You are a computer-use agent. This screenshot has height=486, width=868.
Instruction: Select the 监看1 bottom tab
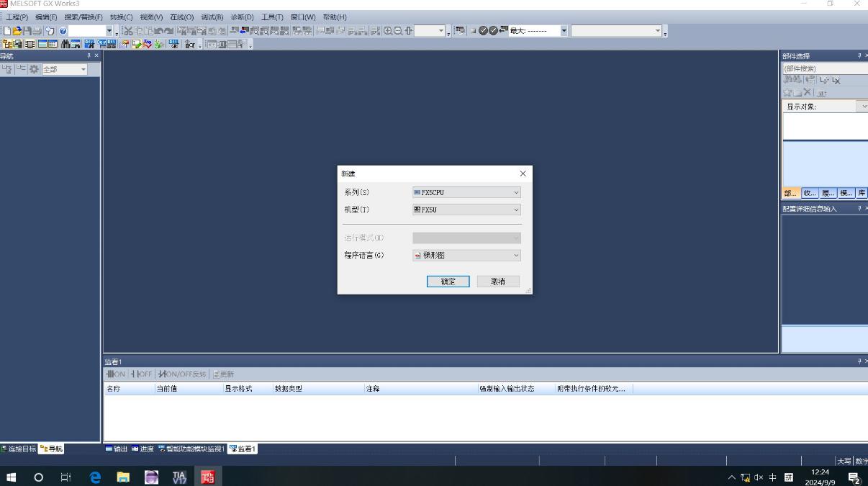tap(243, 449)
